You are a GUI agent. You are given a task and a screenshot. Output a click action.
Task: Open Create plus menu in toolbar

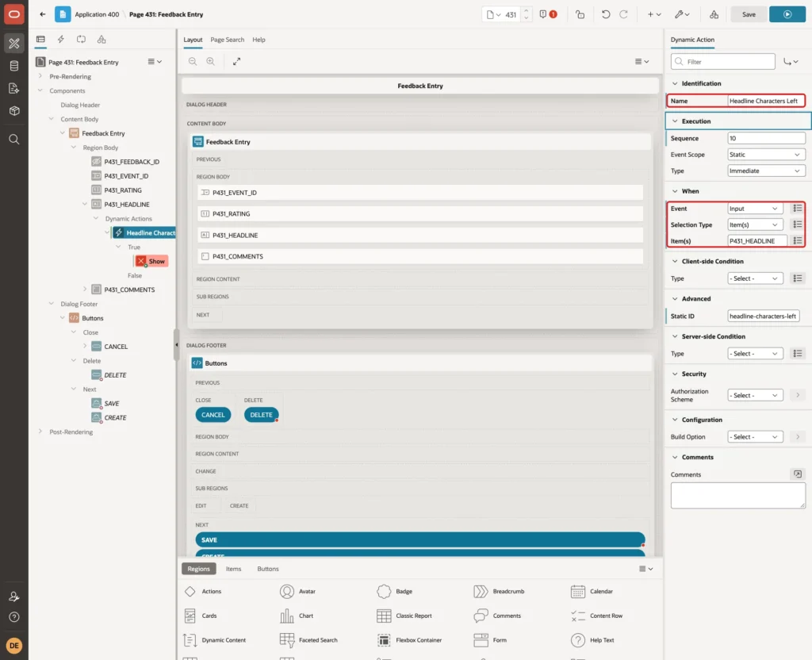tap(654, 14)
